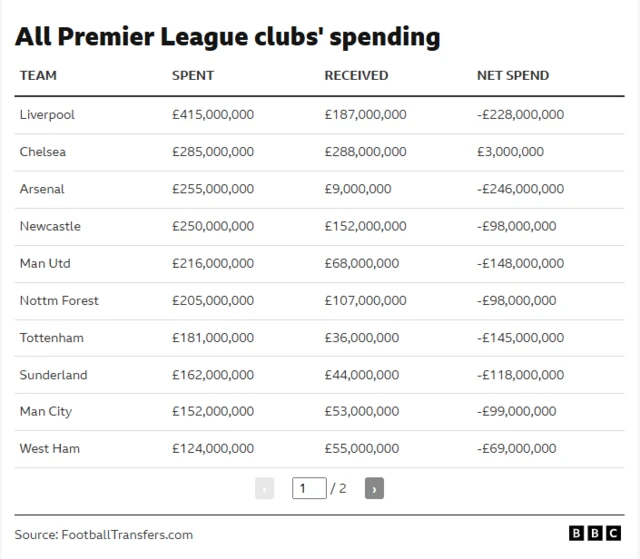Screen dimensions: 640x559
Task: Click the BBC logo
Action: 593,534
